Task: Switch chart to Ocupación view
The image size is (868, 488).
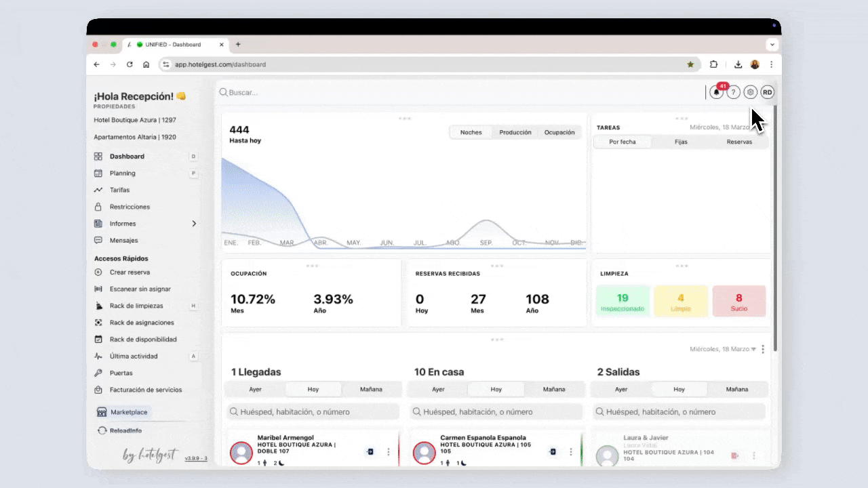Action: tap(559, 132)
